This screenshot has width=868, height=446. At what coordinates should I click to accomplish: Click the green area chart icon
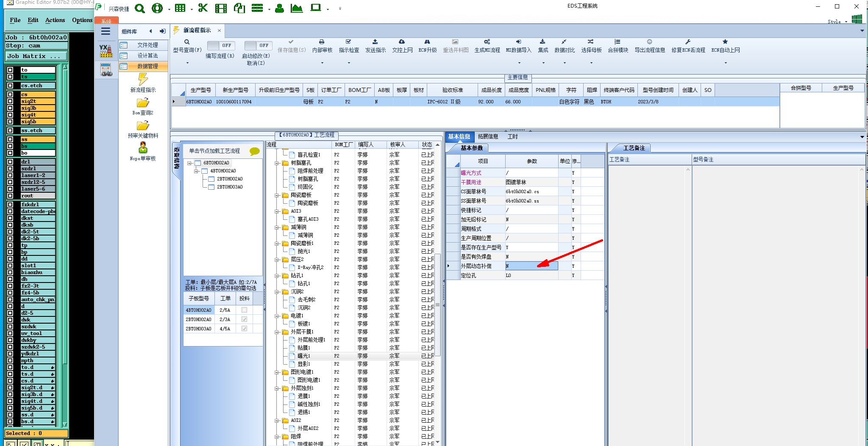[x=297, y=8]
